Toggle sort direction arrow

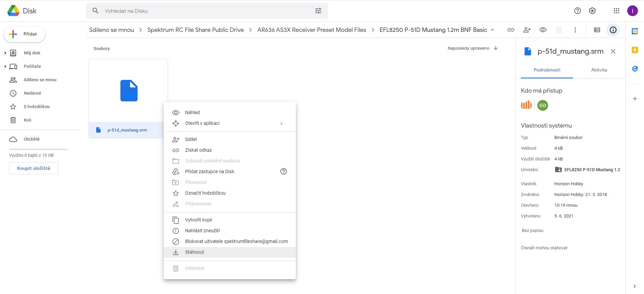tap(496, 48)
